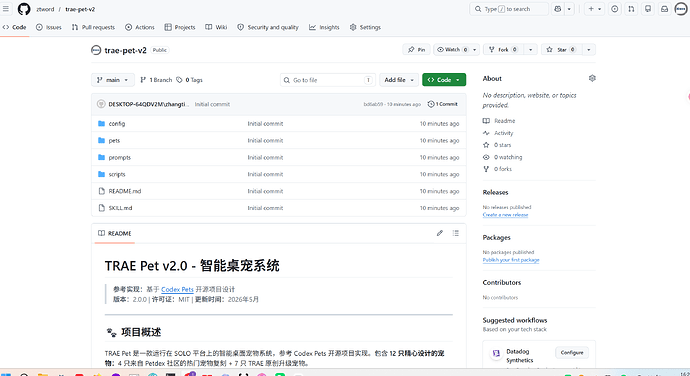
Task: Open the user avatar menu
Action: [x=681, y=9]
